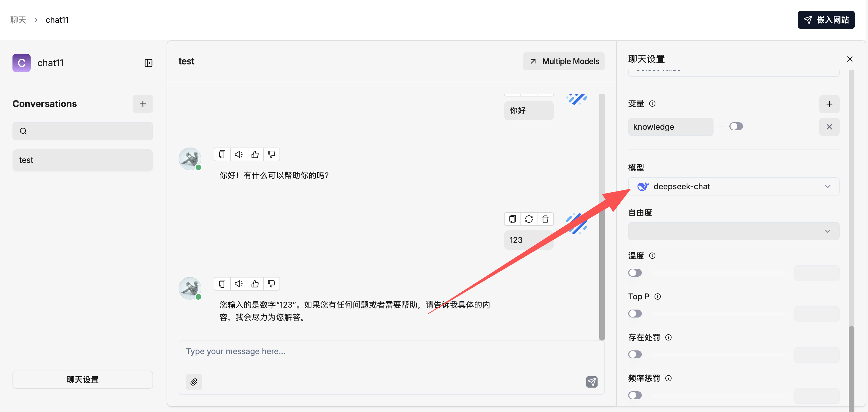This screenshot has width=868, height=412.
Task: Thumbs up the 你好 reply
Action: pyautogui.click(x=255, y=154)
